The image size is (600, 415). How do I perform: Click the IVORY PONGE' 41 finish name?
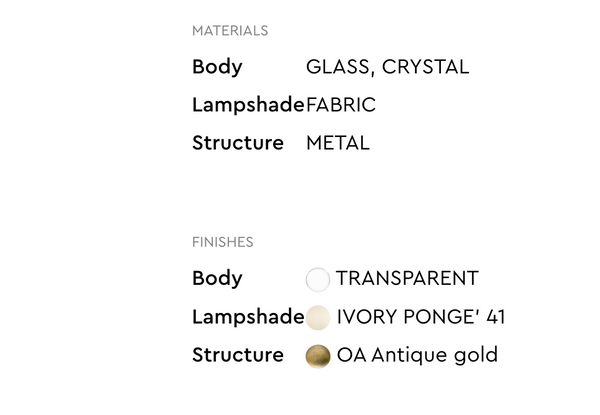(421, 317)
